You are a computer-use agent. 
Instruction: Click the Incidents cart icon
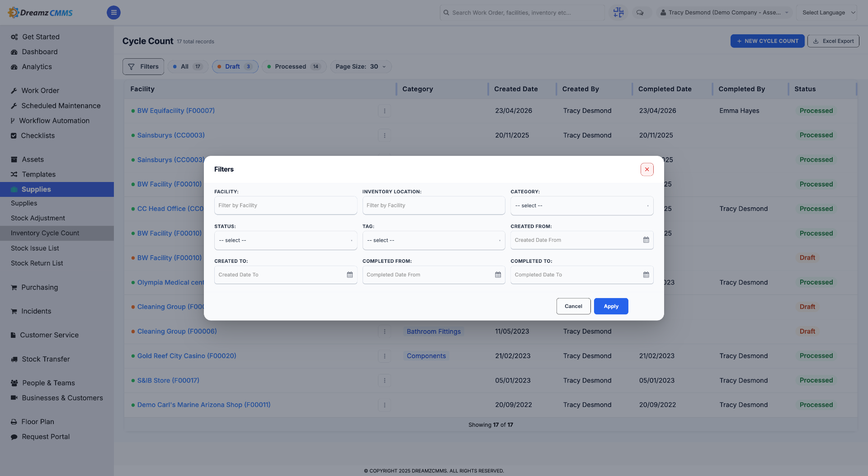14,311
